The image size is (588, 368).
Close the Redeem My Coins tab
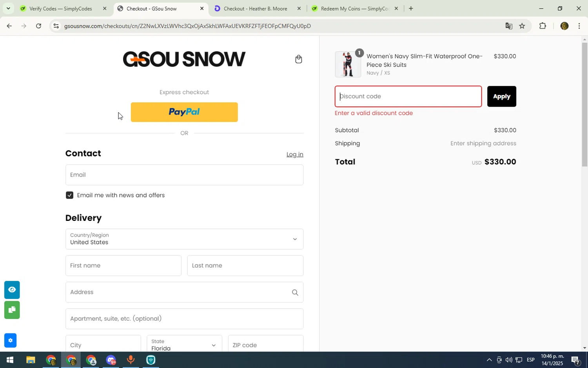[396, 8]
